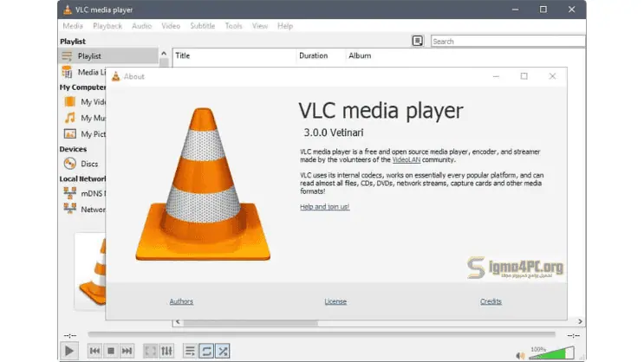The height and width of the screenshot is (362, 644).
Task: Skip to the next media track
Action: coord(127,351)
